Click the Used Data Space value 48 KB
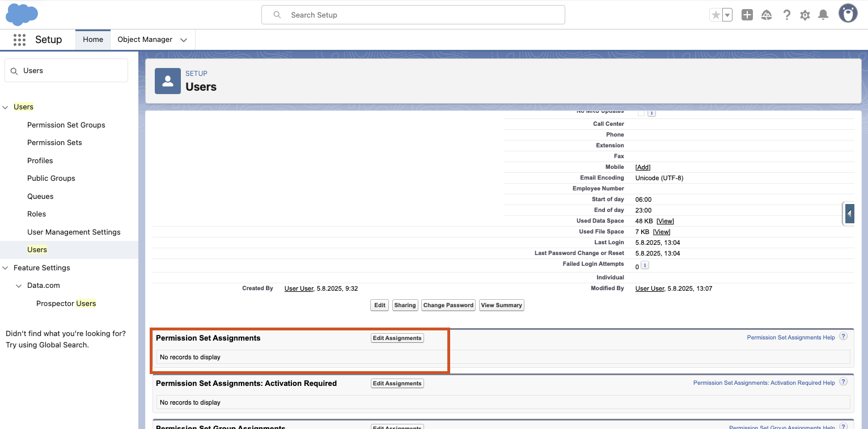This screenshot has width=868, height=429. 644,221
